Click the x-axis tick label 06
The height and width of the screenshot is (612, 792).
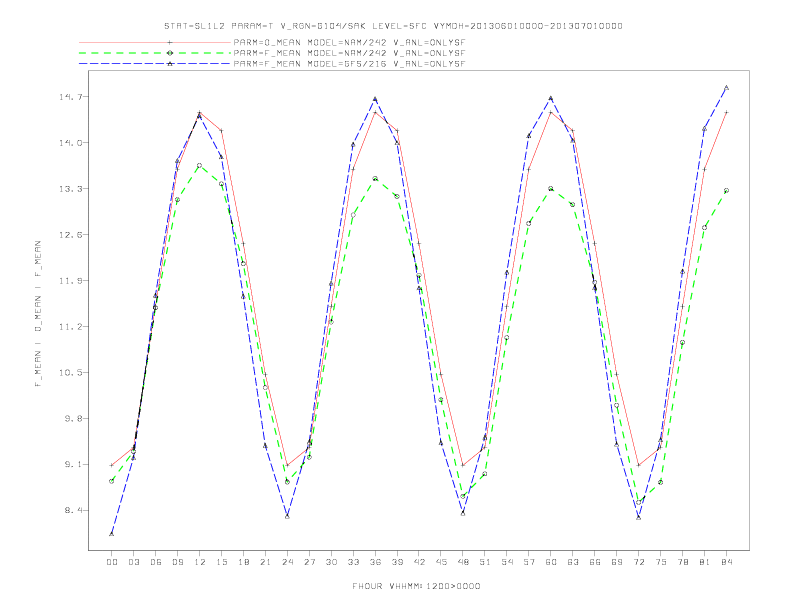156,562
